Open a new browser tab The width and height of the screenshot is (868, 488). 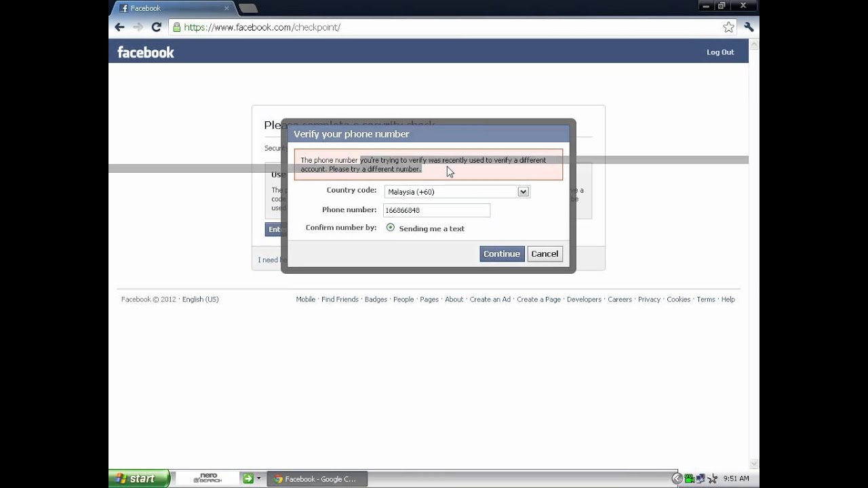[x=248, y=8]
